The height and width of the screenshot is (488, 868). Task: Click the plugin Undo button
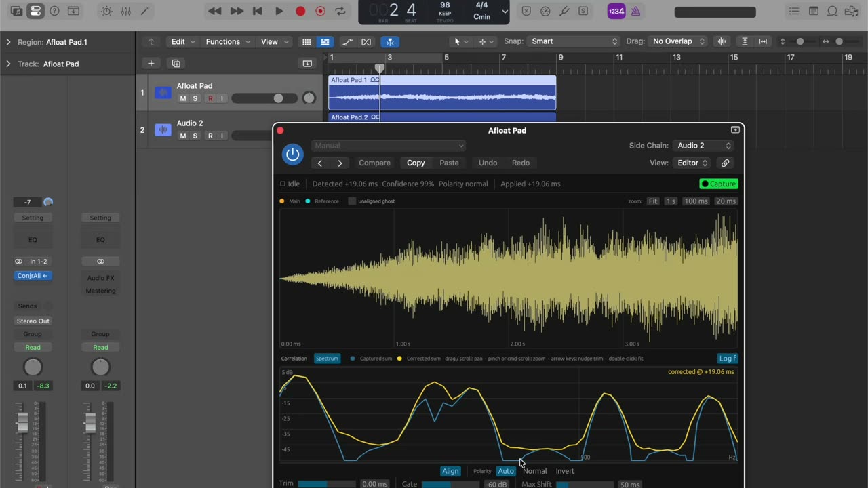pyautogui.click(x=488, y=163)
